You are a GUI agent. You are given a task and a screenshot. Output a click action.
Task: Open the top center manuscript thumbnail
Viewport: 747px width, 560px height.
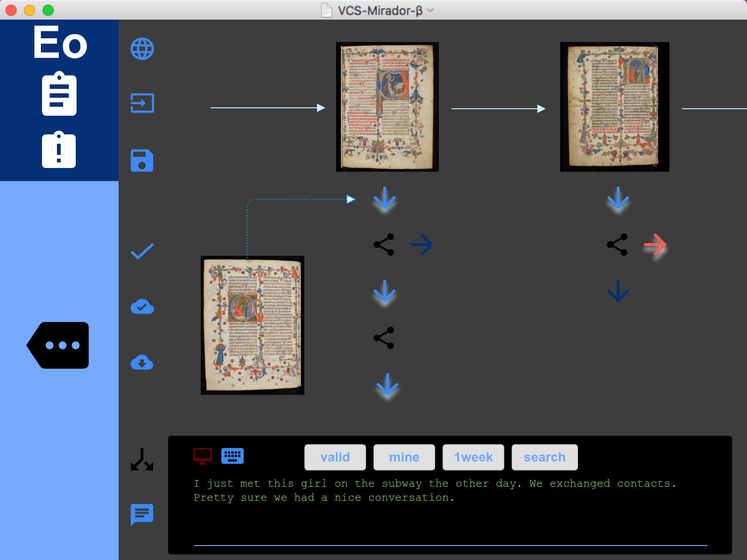(388, 107)
